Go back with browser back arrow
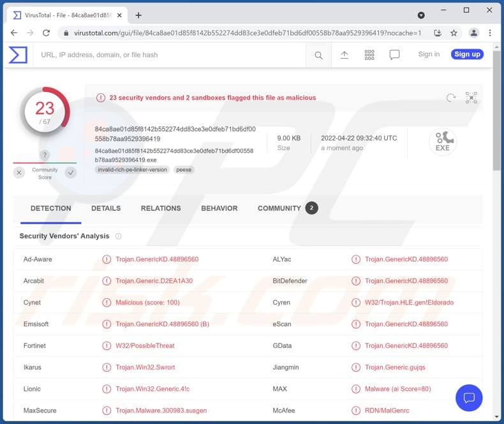 (14, 33)
